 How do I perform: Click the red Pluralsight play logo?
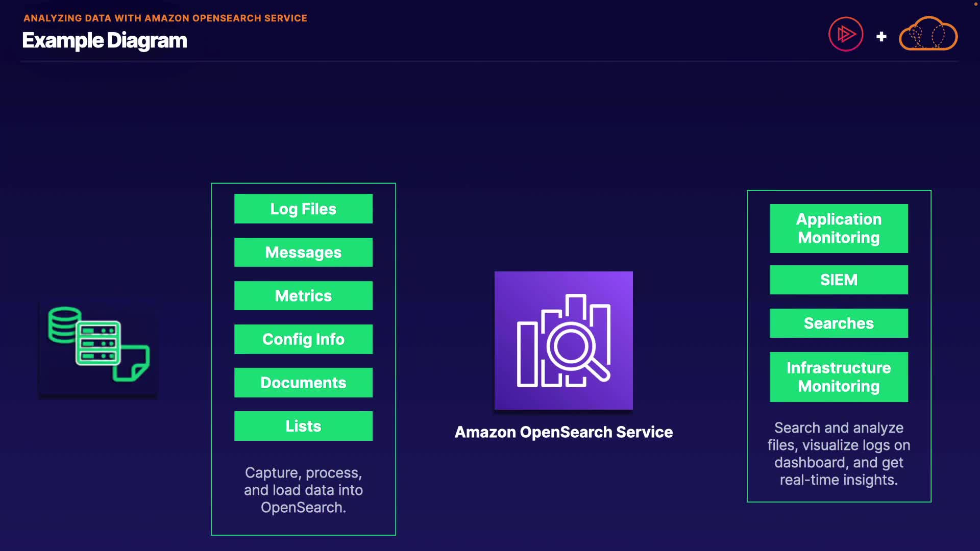[x=845, y=34]
